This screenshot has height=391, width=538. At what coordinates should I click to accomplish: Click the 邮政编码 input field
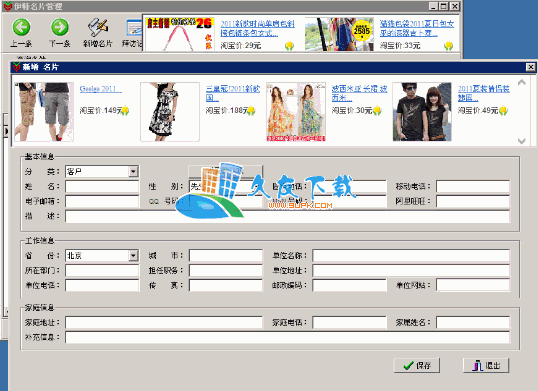coord(349,285)
